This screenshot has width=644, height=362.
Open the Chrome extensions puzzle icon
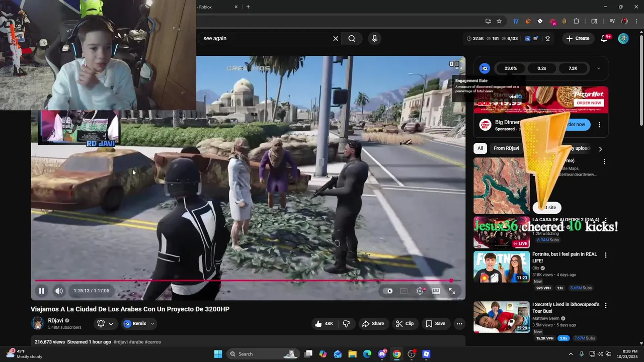(x=577, y=21)
